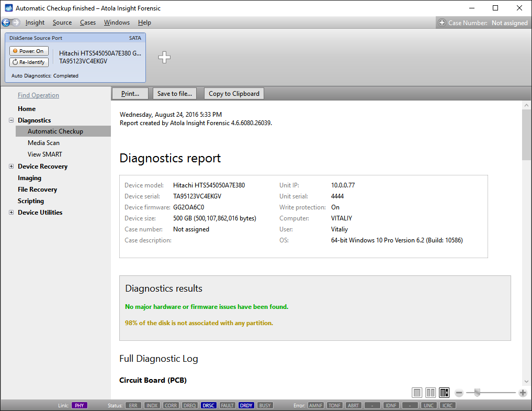Select the page-with-sidebar view icon
Screen dimensions: 532x411
pyautogui.click(x=444, y=393)
